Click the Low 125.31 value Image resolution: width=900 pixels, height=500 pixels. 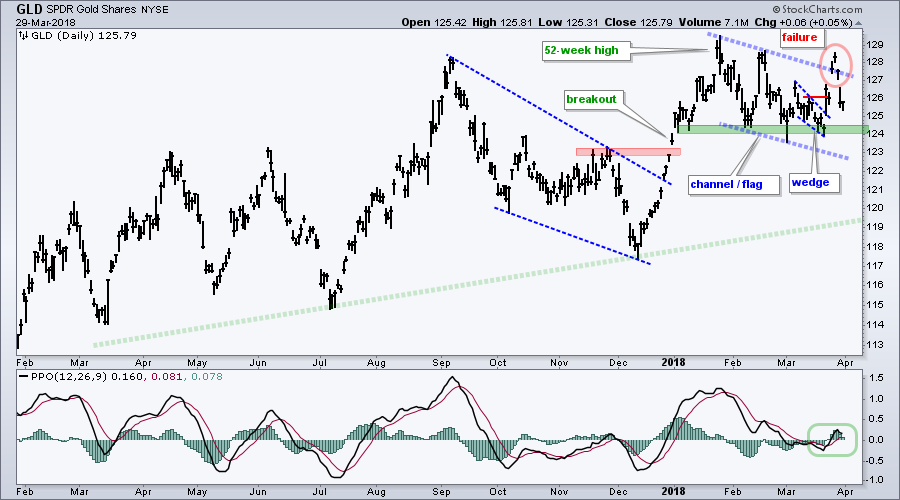(568, 22)
